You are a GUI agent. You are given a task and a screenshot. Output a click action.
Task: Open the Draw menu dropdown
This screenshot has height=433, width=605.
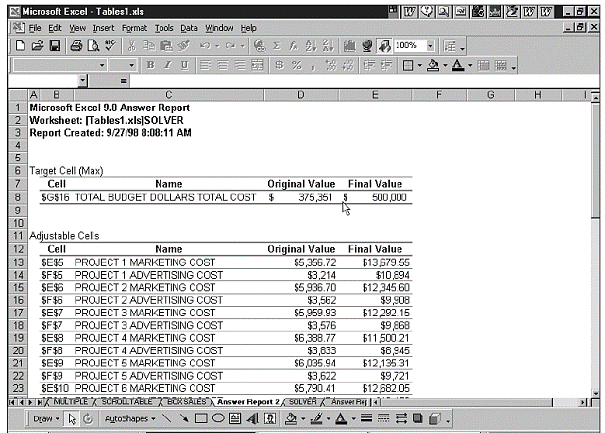click(x=46, y=418)
